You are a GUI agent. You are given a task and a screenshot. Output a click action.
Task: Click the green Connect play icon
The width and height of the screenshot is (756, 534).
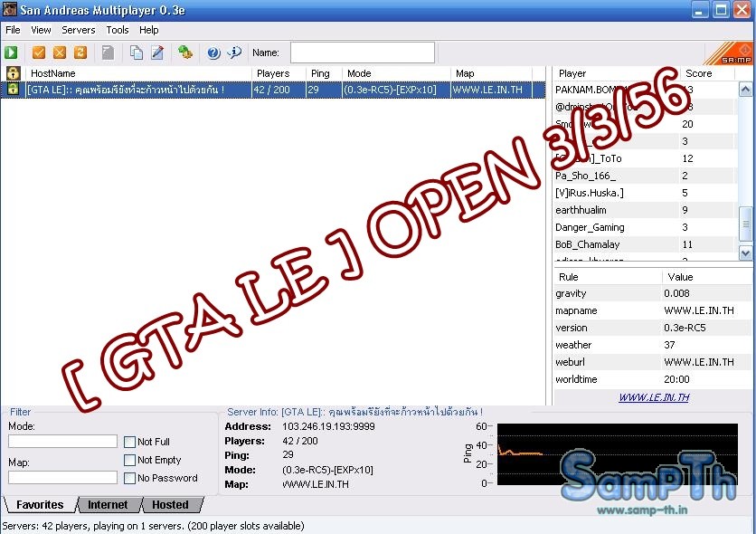point(11,52)
